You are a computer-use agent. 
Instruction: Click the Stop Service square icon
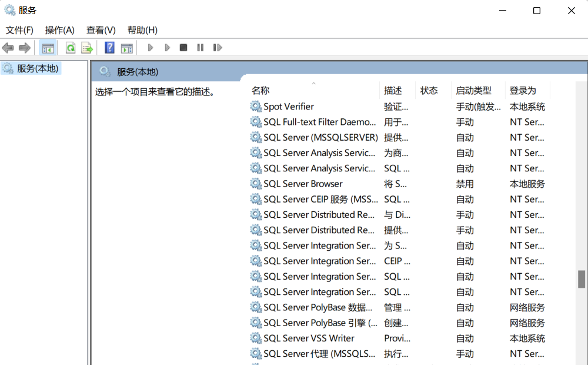tap(183, 48)
